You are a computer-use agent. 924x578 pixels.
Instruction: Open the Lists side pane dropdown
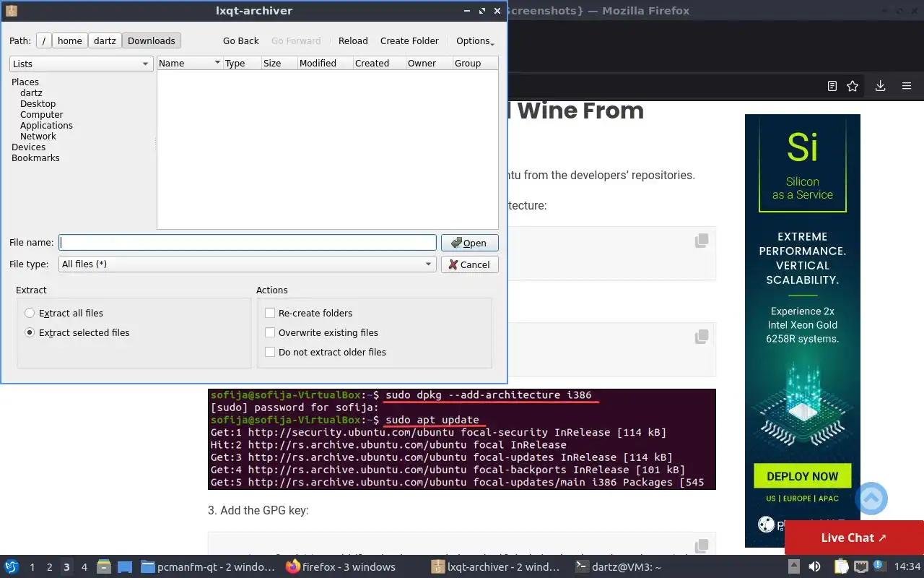(x=81, y=64)
